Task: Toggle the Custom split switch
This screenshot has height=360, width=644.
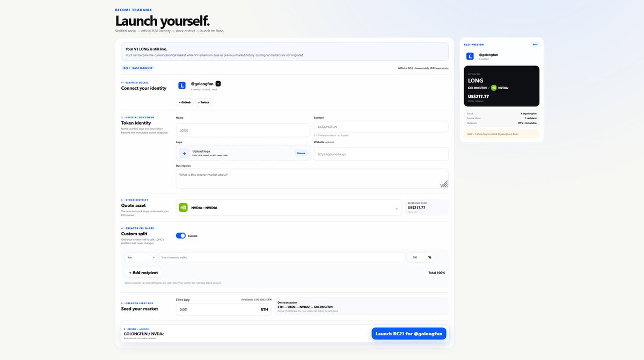Action: pyautogui.click(x=181, y=235)
